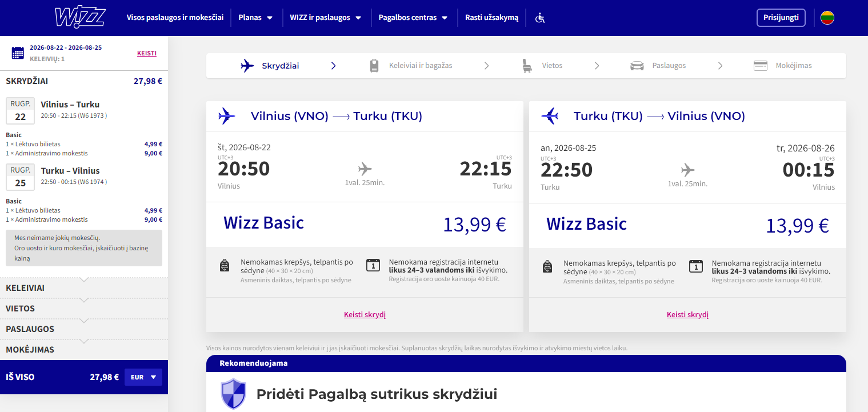Click the departure time 20:50

243,169
